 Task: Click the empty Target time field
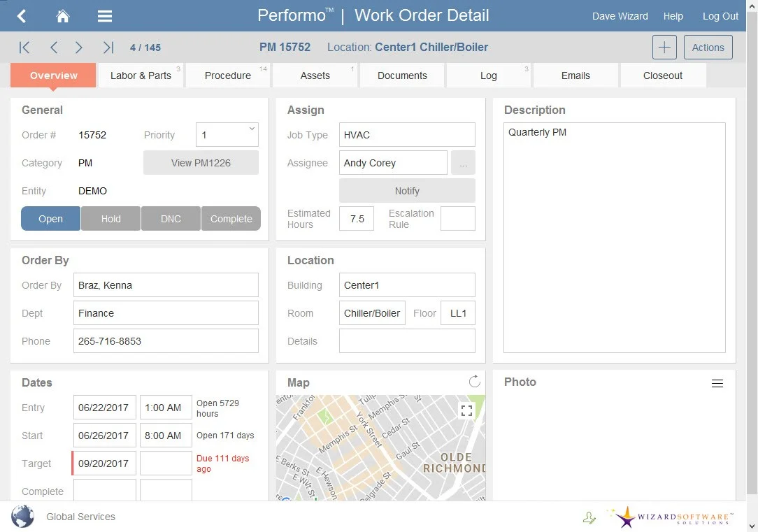point(166,463)
